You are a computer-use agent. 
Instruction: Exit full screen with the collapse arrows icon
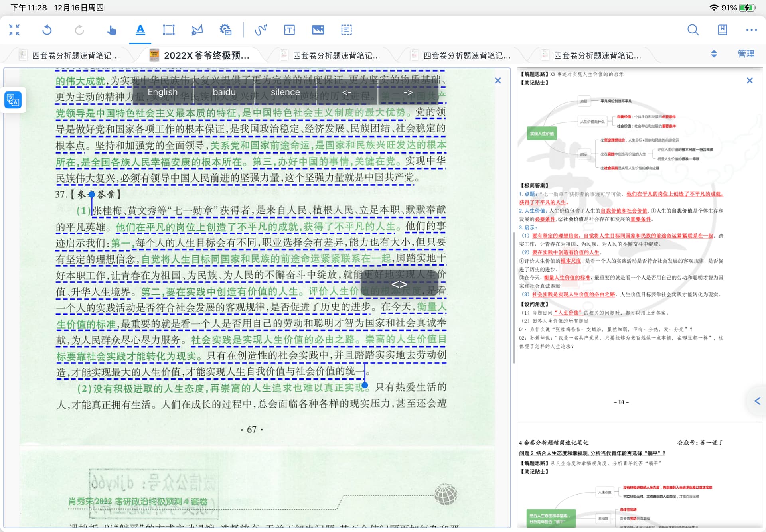(14, 30)
